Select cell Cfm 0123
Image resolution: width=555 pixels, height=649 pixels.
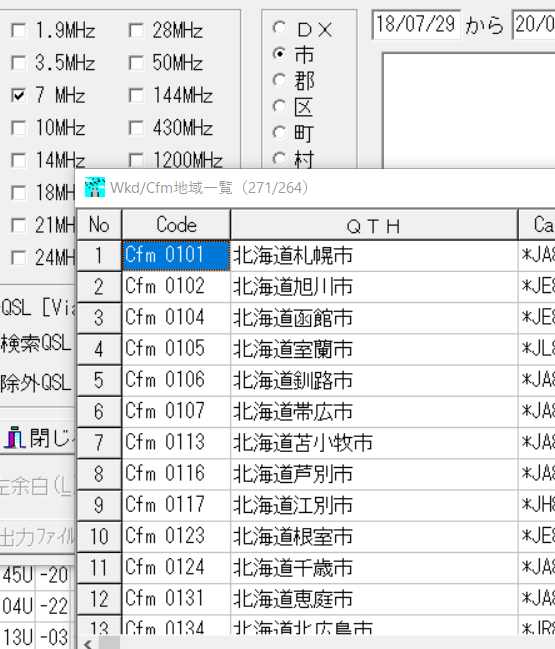click(176, 537)
